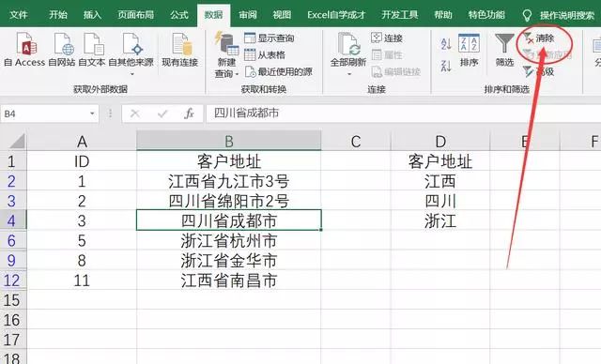Click column D header cell 客户地址
Viewport: 601px width, 364px height.
(x=440, y=161)
